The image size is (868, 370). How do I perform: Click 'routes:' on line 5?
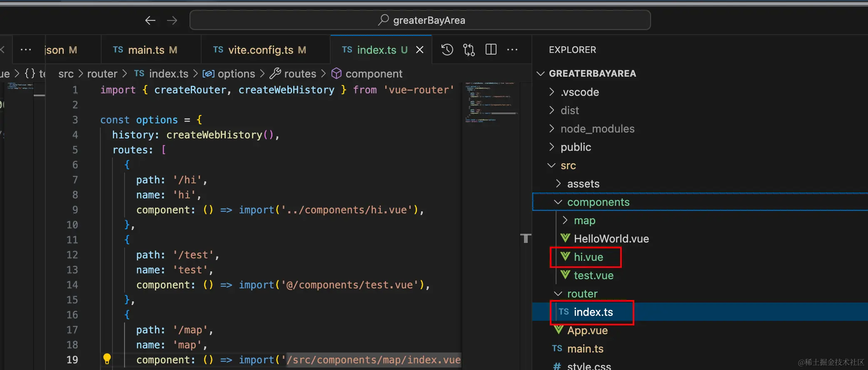coord(133,150)
